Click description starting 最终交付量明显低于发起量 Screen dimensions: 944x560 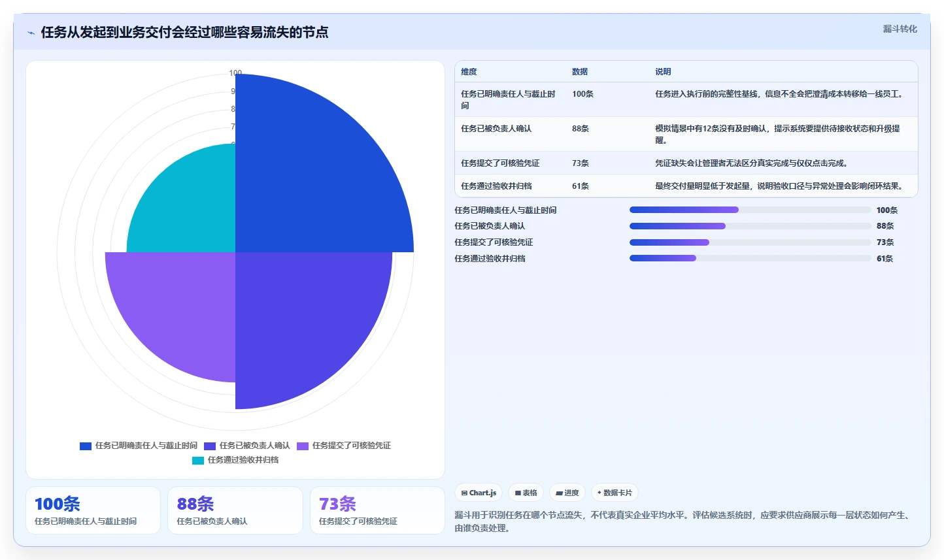pyautogui.click(x=779, y=186)
